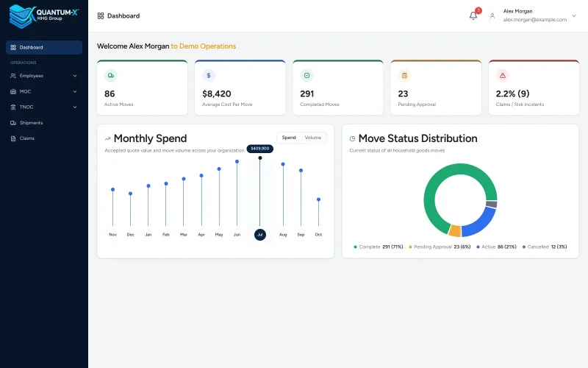Open the 2.2% (9) Claims / Risk Incidents card

coord(534,88)
